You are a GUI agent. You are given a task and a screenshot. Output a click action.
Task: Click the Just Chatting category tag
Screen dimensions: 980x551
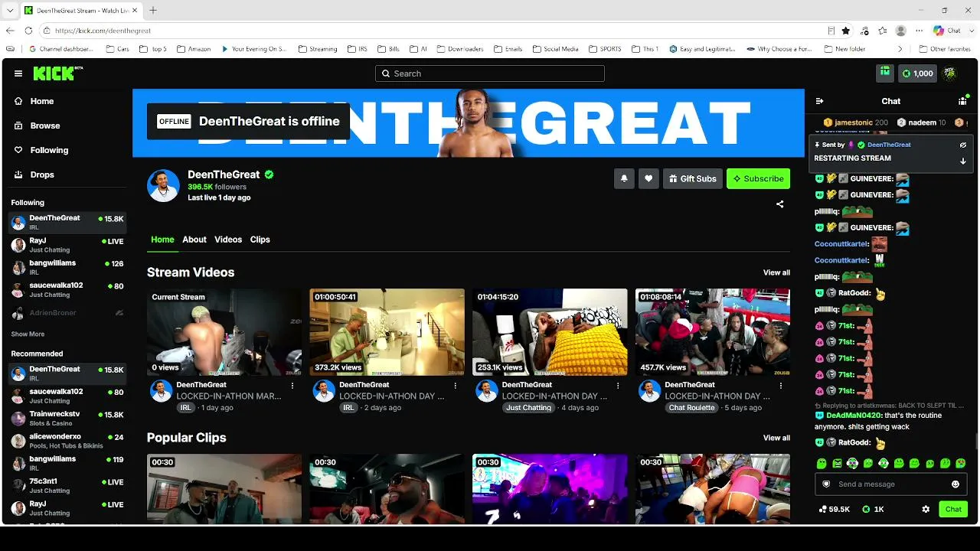(528, 408)
